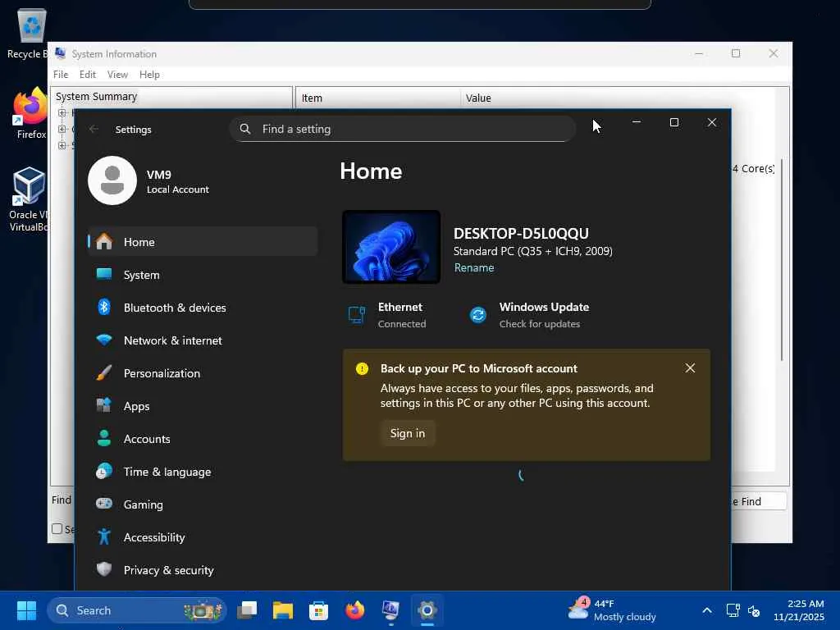Click Item column header in System Information
840x630 pixels.
point(378,98)
